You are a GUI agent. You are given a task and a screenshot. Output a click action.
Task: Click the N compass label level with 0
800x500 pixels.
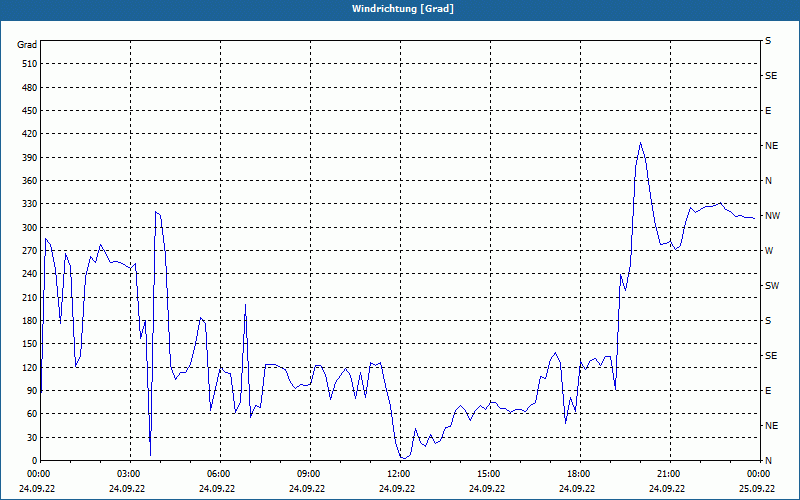(769, 461)
